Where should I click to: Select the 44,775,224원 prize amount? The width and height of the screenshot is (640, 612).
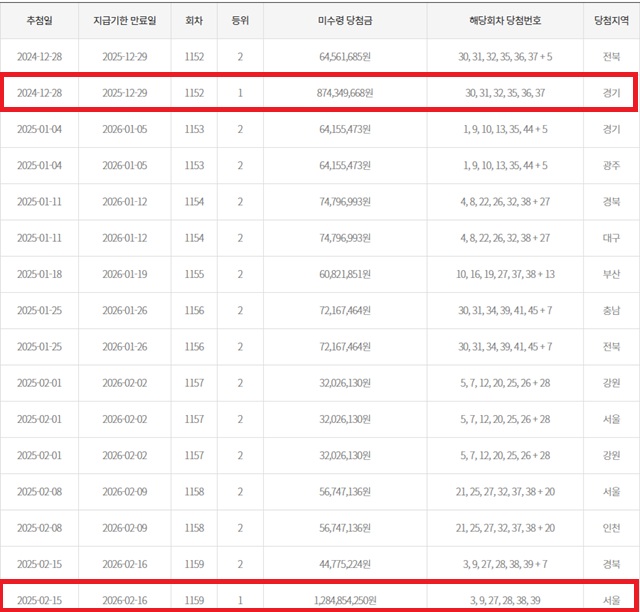point(346,564)
